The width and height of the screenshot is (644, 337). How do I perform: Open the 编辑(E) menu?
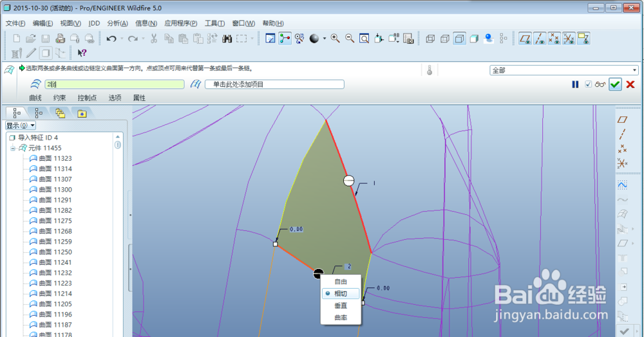click(43, 23)
